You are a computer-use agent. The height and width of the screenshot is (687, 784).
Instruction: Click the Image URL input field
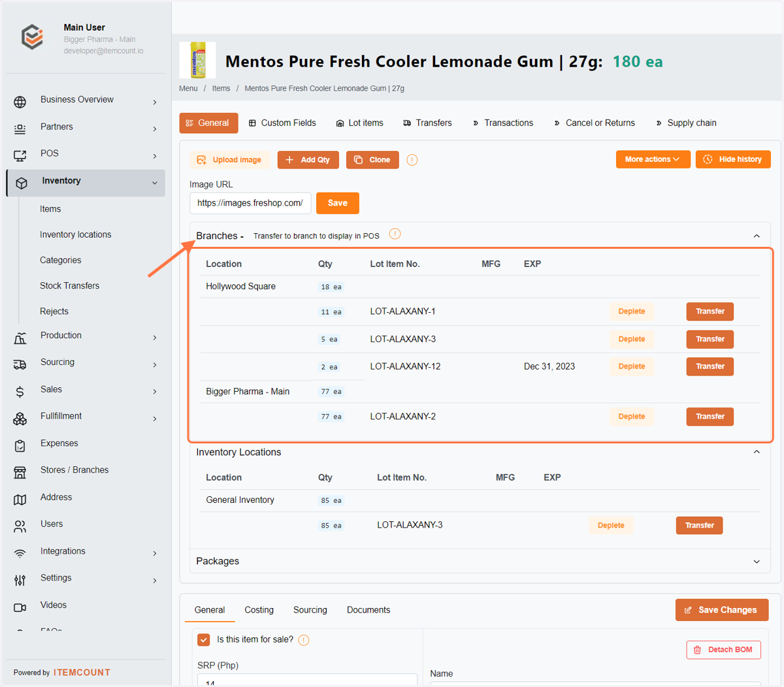[250, 203]
